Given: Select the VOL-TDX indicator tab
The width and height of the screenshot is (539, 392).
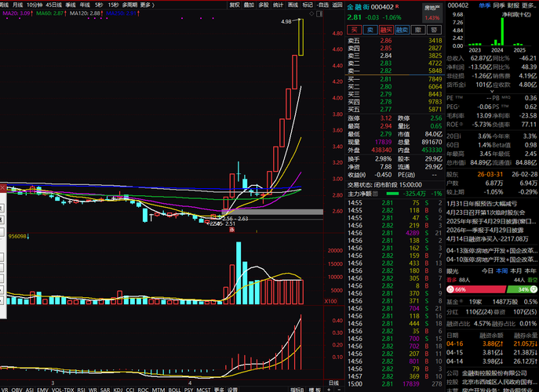Looking at the screenshot, I should coord(63,390).
